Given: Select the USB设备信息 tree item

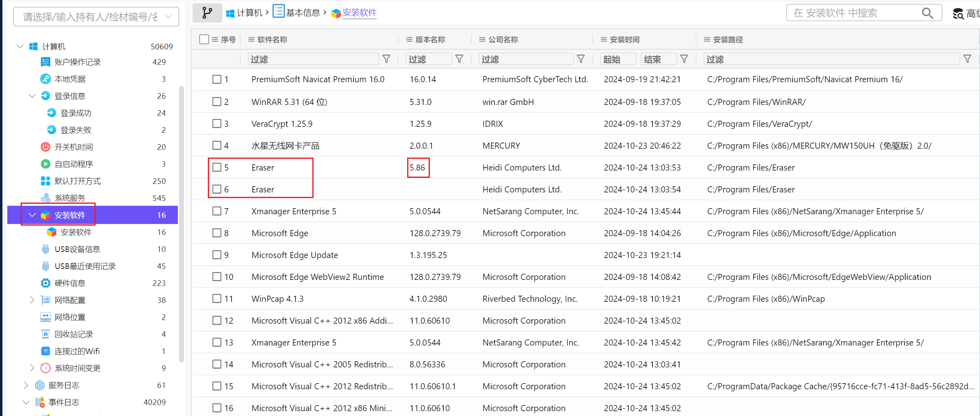Looking at the screenshot, I should coord(77,249).
